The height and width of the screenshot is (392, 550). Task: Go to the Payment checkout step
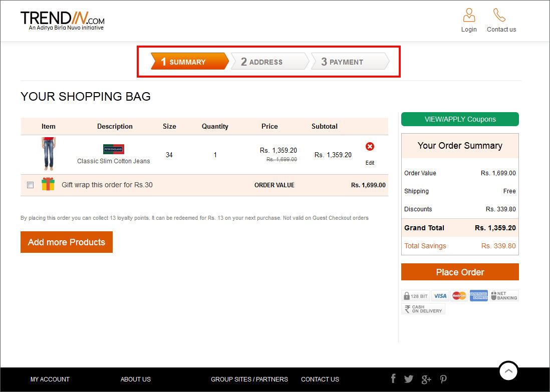coord(349,62)
